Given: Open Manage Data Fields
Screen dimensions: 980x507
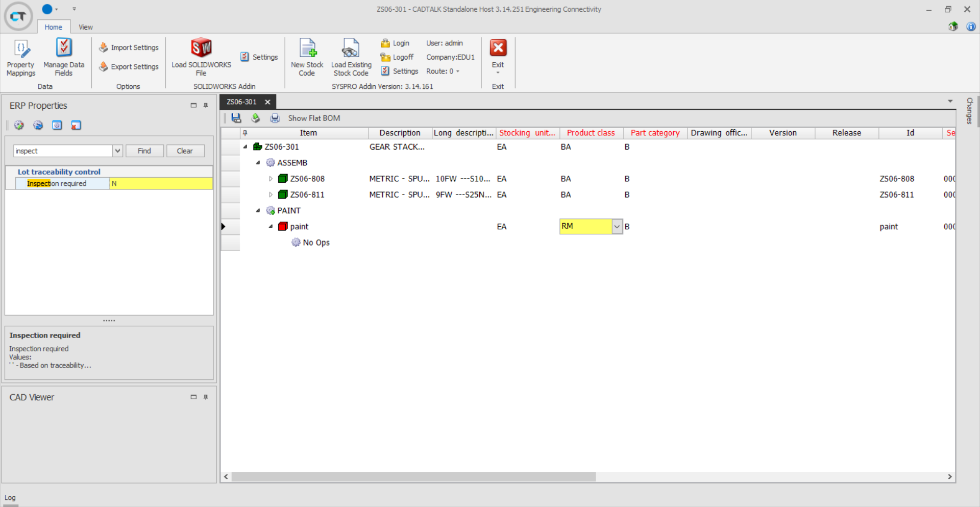Looking at the screenshot, I should point(64,57).
